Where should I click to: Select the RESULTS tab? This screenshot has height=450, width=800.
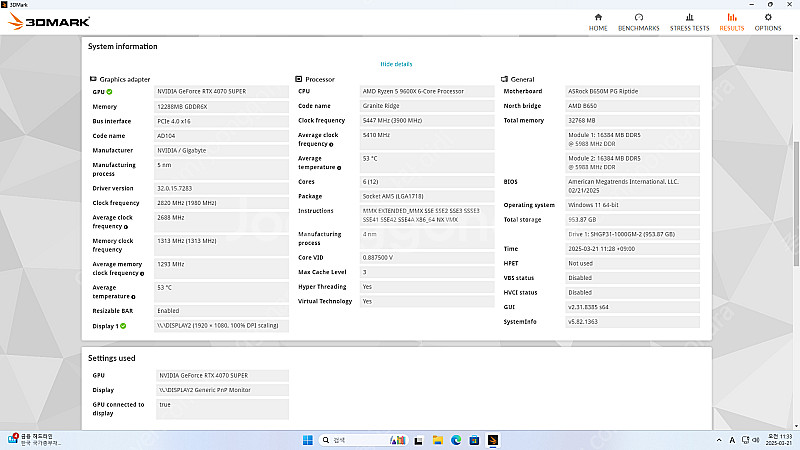[732, 22]
